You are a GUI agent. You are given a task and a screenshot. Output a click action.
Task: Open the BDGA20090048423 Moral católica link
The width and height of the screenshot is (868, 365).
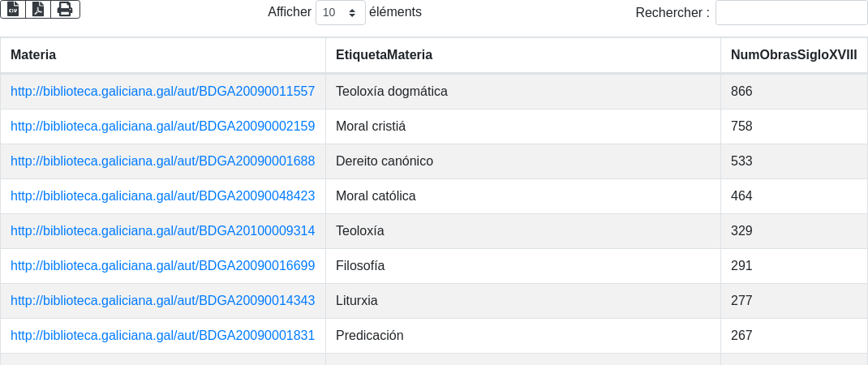pos(162,196)
